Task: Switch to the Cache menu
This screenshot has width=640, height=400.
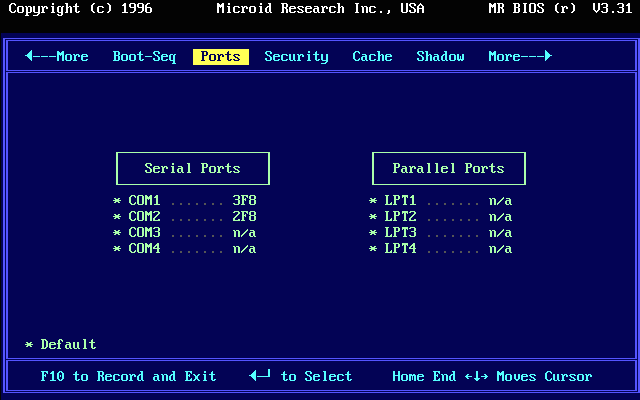Action: pyautogui.click(x=372, y=56)
